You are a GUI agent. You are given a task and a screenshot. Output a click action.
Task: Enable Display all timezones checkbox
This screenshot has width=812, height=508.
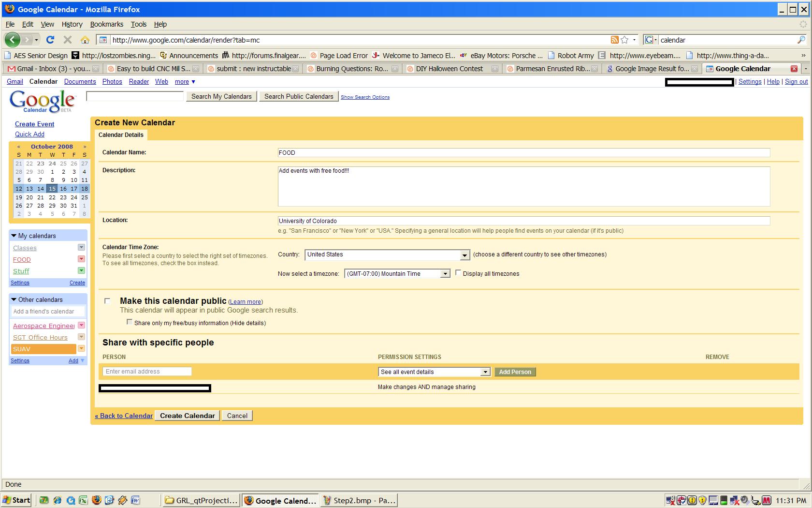458,273
